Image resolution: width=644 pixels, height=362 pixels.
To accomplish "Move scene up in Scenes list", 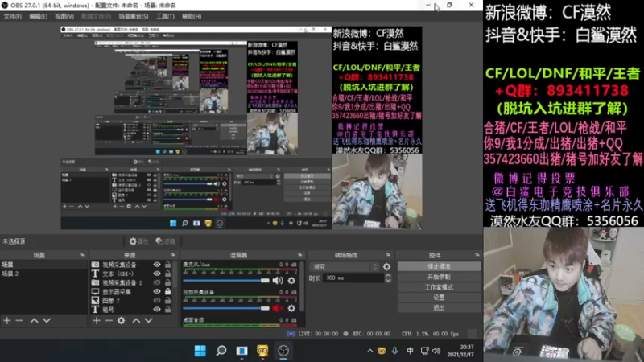I will click(x=35, y=320).
